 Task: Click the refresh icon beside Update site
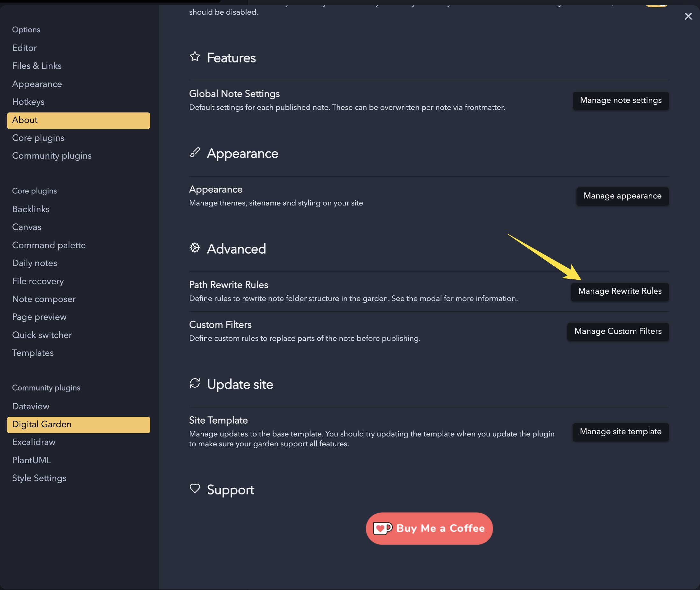pos(195,383)
